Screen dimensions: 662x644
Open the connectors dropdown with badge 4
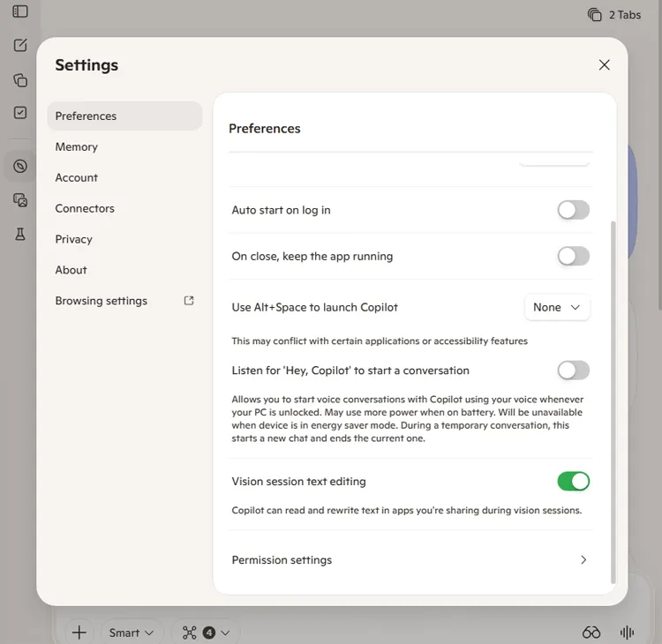click(x=206, y=633)
